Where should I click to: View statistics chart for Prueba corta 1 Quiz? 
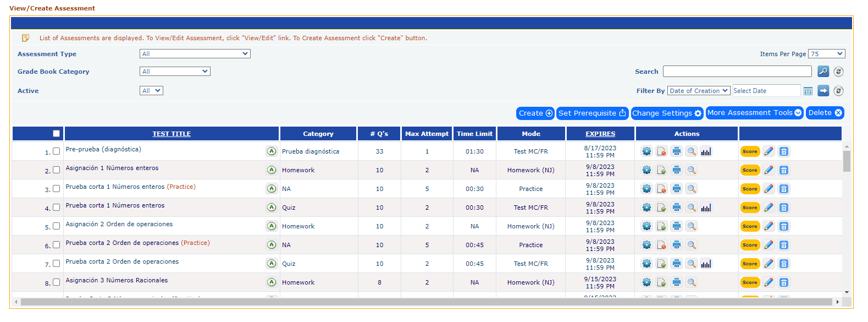[x=706, y=208]
